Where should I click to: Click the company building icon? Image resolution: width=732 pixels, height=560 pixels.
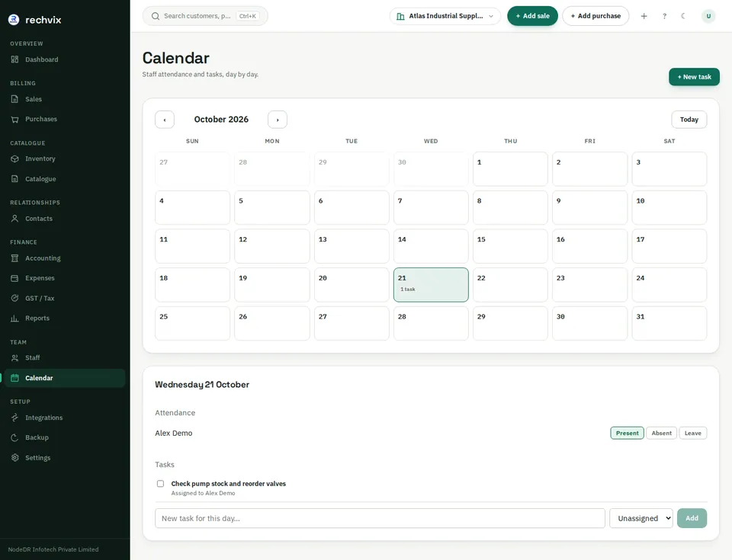pos(400,16)
